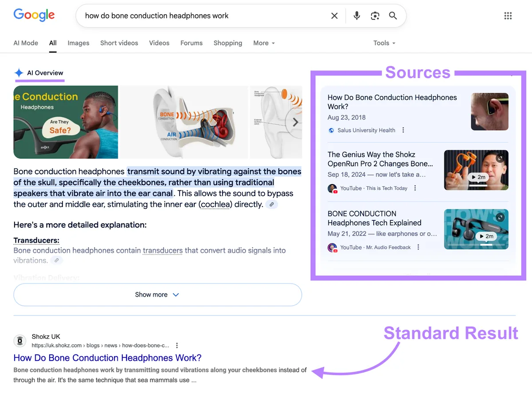Open the bone and air conduction ear diagram

coord(184,122)
